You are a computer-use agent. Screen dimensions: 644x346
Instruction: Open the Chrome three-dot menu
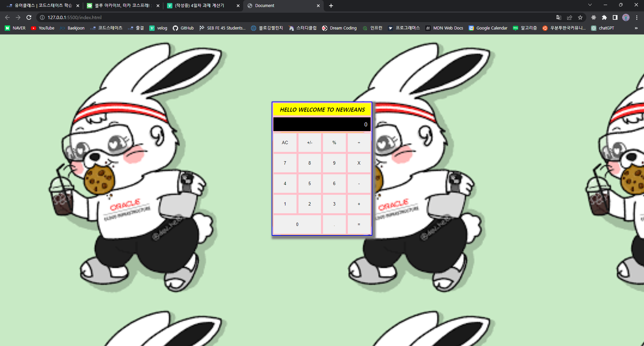coord(637,17)
